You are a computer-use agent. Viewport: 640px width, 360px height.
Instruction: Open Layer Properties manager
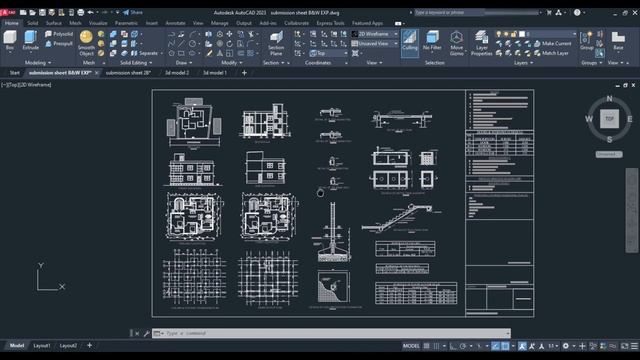[x=482, y=43]
